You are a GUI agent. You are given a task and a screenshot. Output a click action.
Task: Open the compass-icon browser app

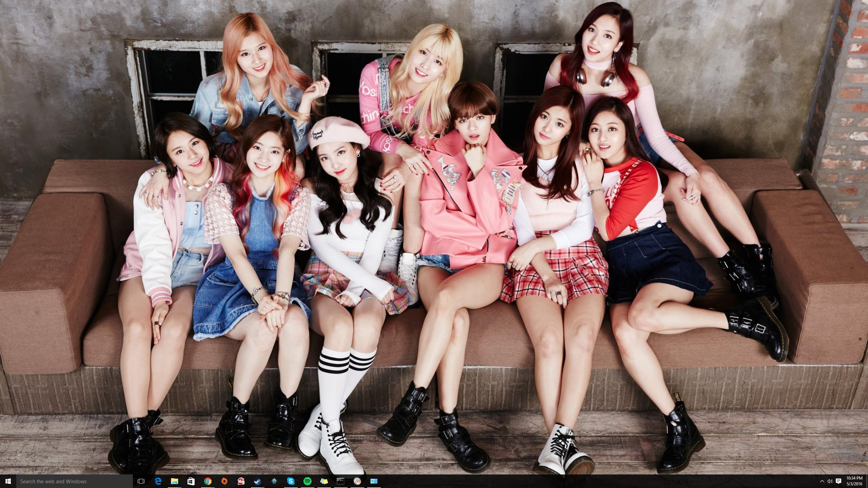click(358, 481)
